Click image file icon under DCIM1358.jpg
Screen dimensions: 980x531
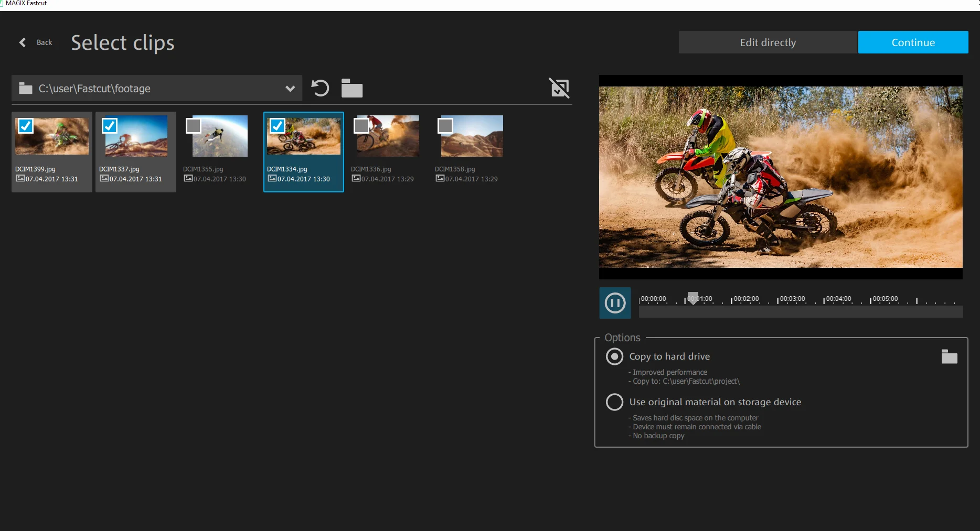(440, 178)
